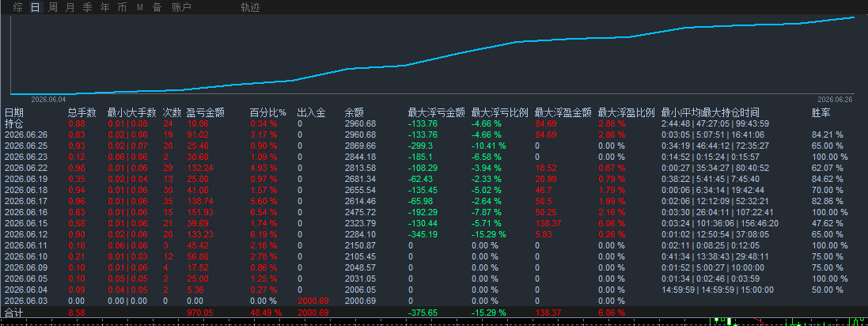The height and width of the screenshot is (326, 868).
Task: Select the 2026.06.12 date row
Action: click(x=26, y=234)
